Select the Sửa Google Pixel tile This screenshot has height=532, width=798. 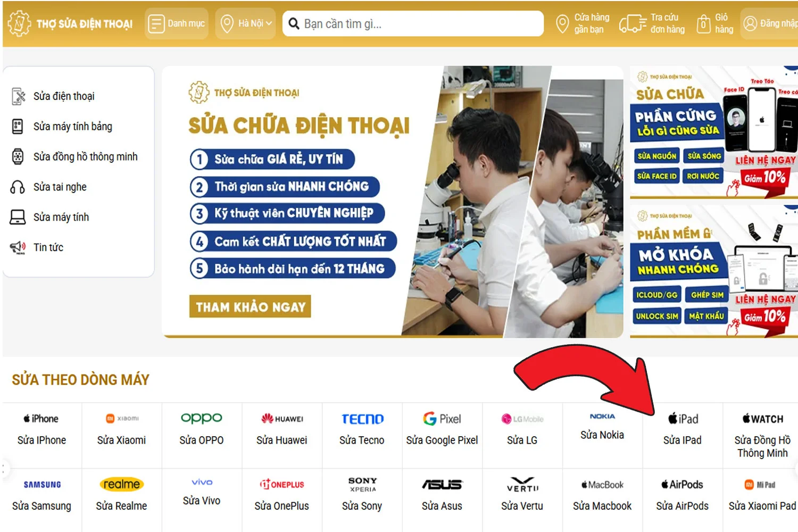(x=442, y=430)
